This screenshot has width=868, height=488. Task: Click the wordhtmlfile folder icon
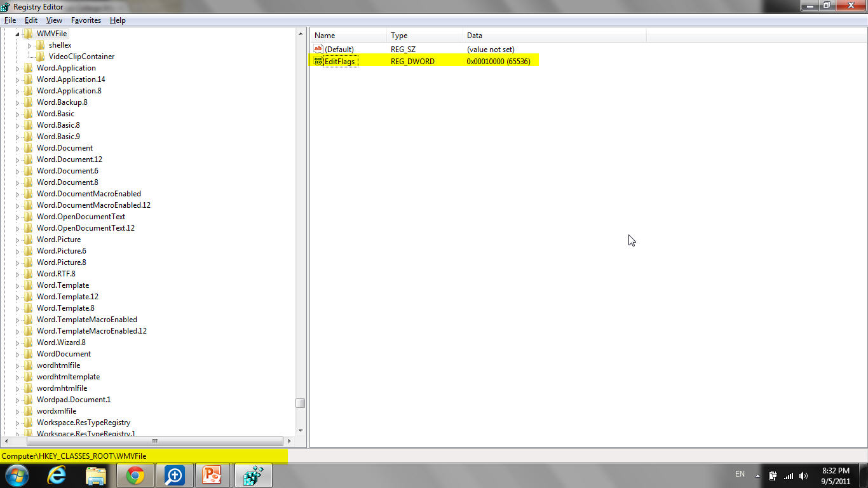click(28, 365)
